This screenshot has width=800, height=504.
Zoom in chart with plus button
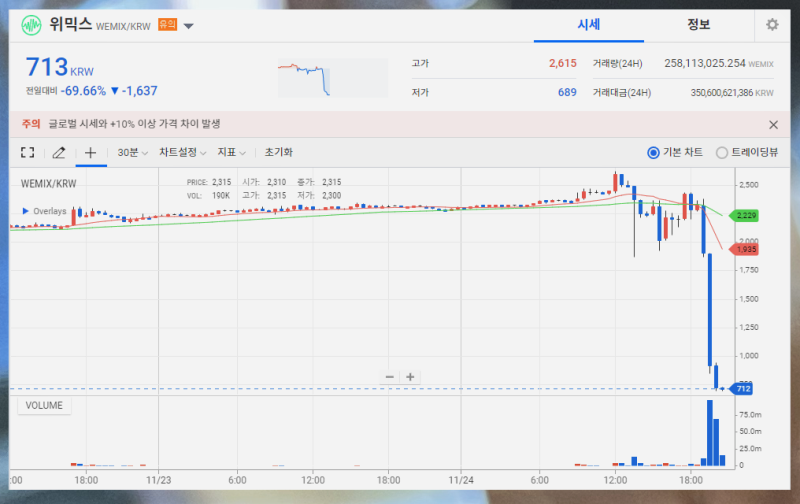[410, 377]
